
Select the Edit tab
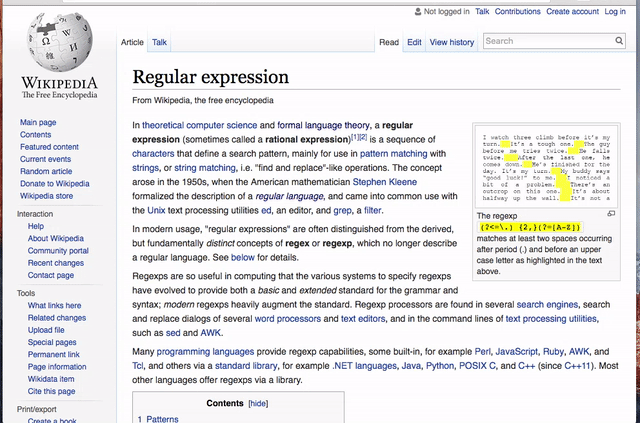coord(414,42)
